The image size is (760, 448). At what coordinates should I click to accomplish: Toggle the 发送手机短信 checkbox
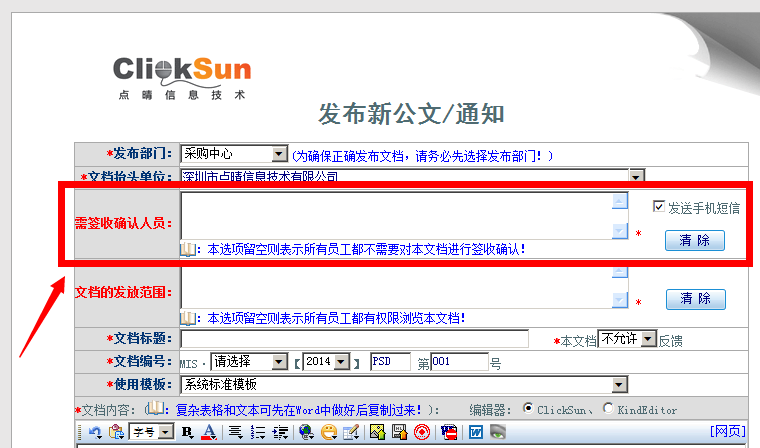(658, 207)
